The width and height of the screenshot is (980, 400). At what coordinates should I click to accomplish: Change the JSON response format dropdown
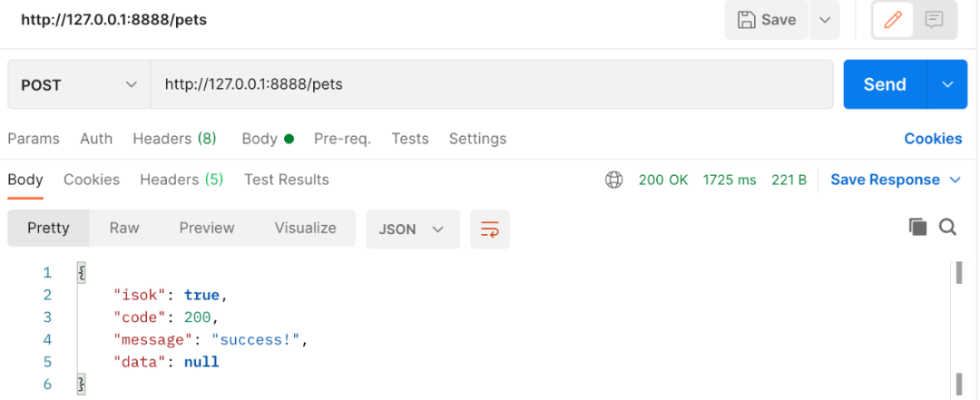413,229
